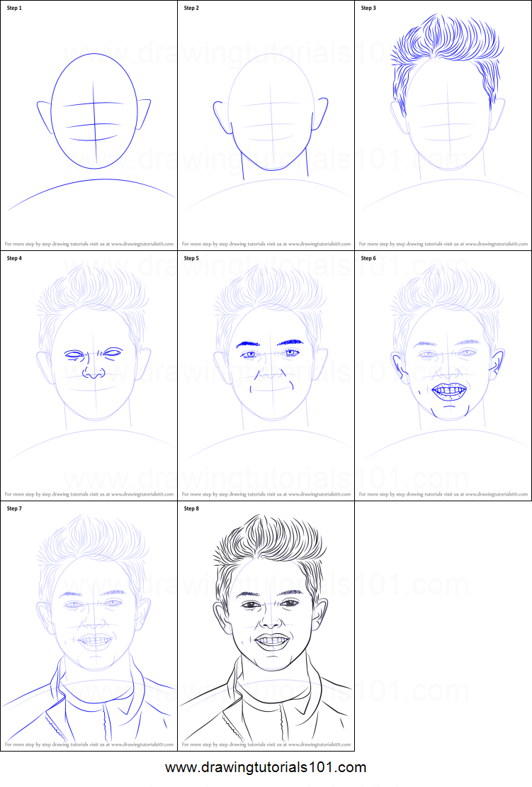Open www.drawingtutorials101.com link at page bottom
The image size is (532, 787).
pyautogui.click(x=266, y=767)
